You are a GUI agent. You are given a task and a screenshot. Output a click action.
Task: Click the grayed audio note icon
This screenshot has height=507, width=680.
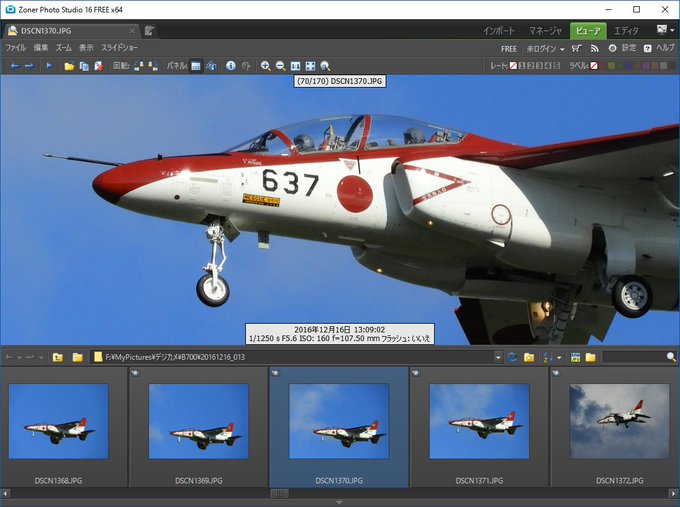(246, 66)
